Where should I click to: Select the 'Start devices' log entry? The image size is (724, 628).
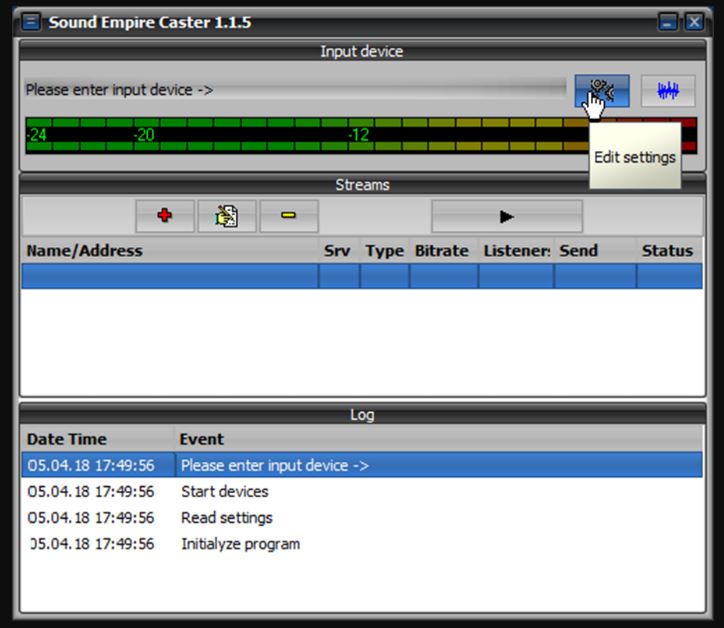pyautogui.click(x=362, y=491)
